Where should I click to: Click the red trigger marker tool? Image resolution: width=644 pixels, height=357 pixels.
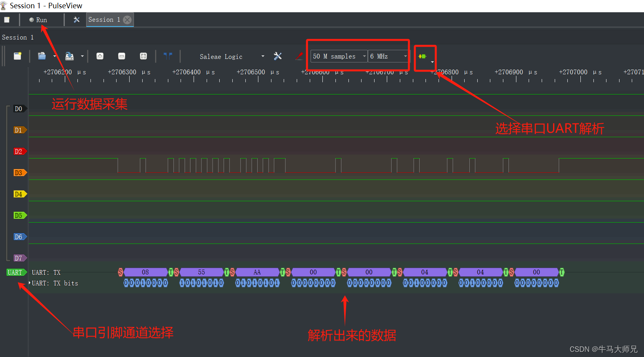click(299, 56)
